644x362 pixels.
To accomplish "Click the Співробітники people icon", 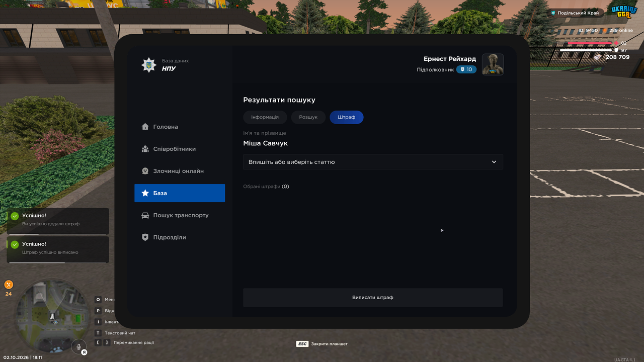I will tap(145, 149).
